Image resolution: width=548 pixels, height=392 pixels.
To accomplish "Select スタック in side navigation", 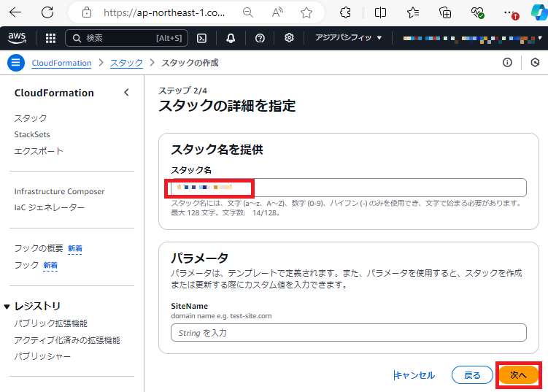I will click(x=31, y=118).
